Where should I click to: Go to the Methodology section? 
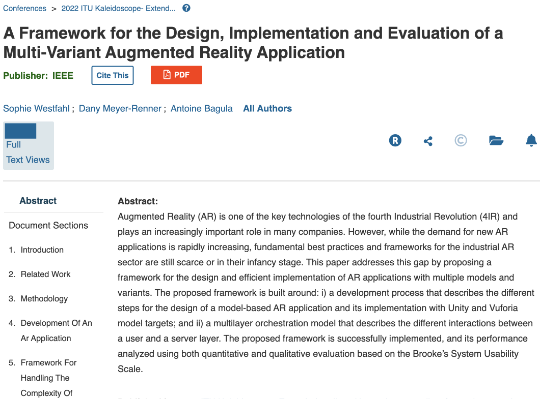click(44, 298)
